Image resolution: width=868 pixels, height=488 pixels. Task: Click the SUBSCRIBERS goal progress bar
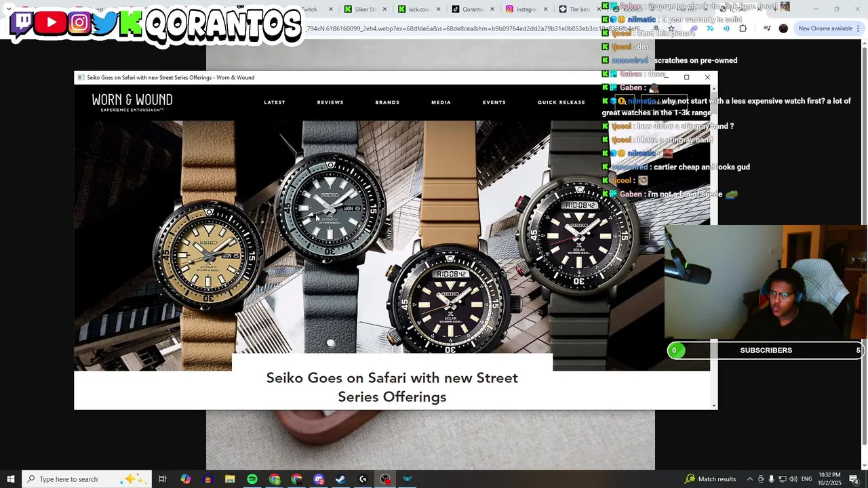click(766, 350)
